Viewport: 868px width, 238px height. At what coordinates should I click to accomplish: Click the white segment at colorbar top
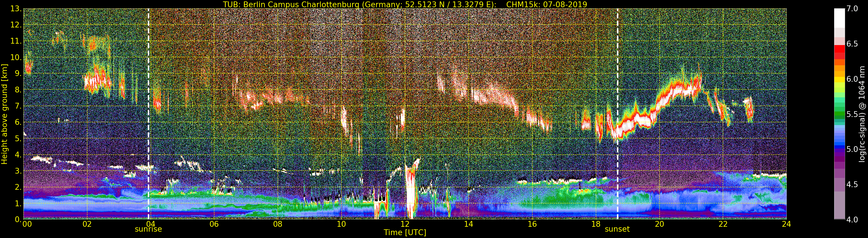click(x=839, y=18)
